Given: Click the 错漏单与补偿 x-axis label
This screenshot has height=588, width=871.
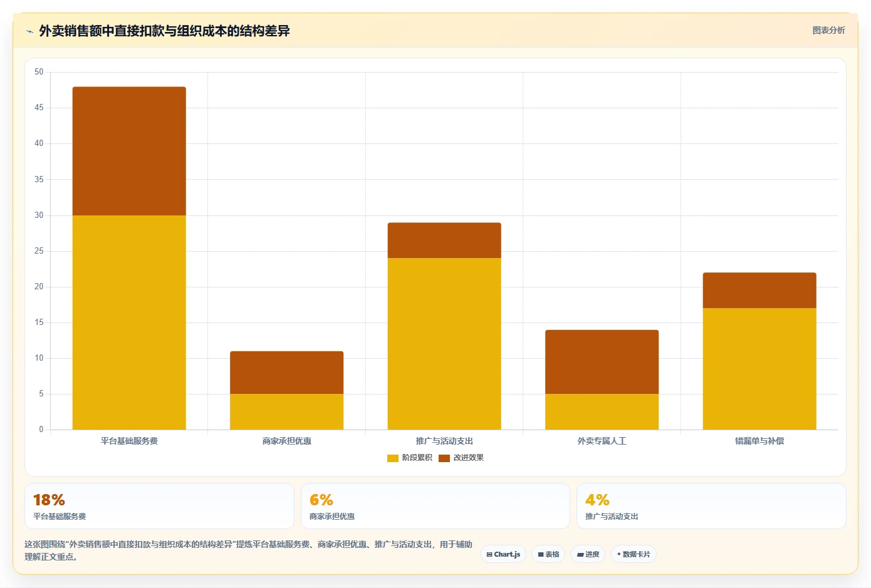Looking at the screenshot, I should [759, 441].
